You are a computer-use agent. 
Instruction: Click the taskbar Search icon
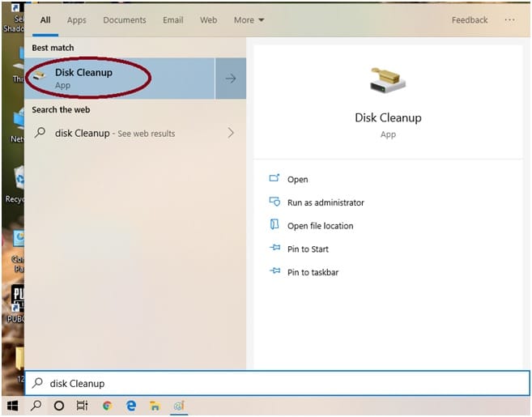point(36,406)
